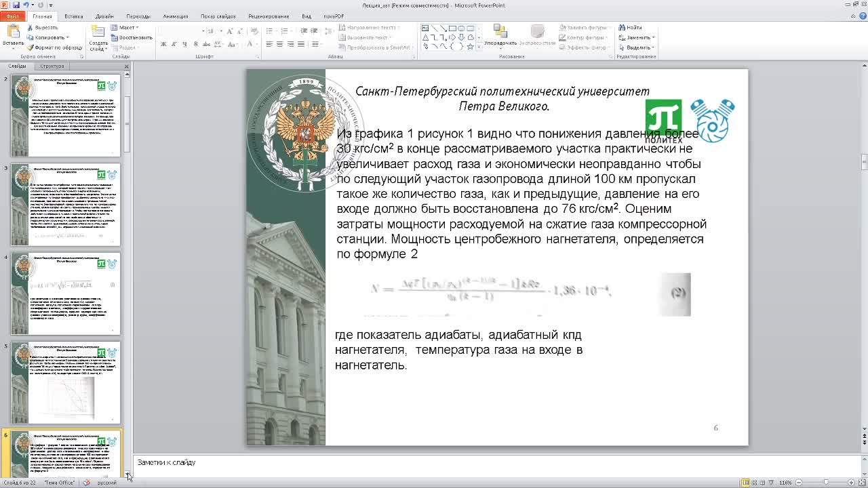Switch to normal view icon in status bar

[x=745, y=483]
